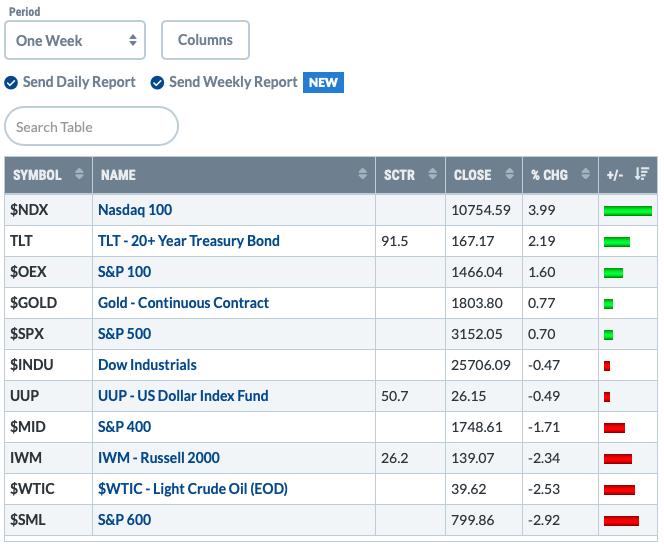The height and width of the screenshot is (547, 664).
Task: Open the Period dropdown showing One Week
Action: tap(75, 40)
